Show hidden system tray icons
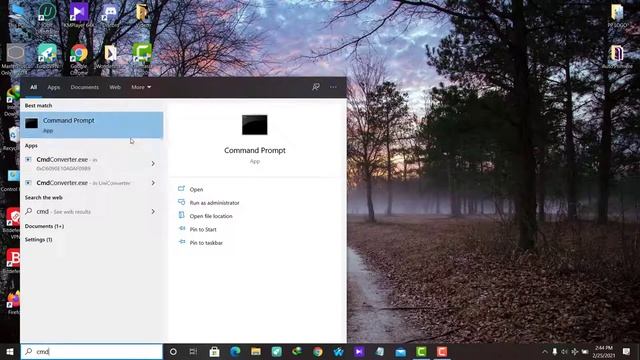This screenshot has height=360, width=640. [x=544, y=351]
